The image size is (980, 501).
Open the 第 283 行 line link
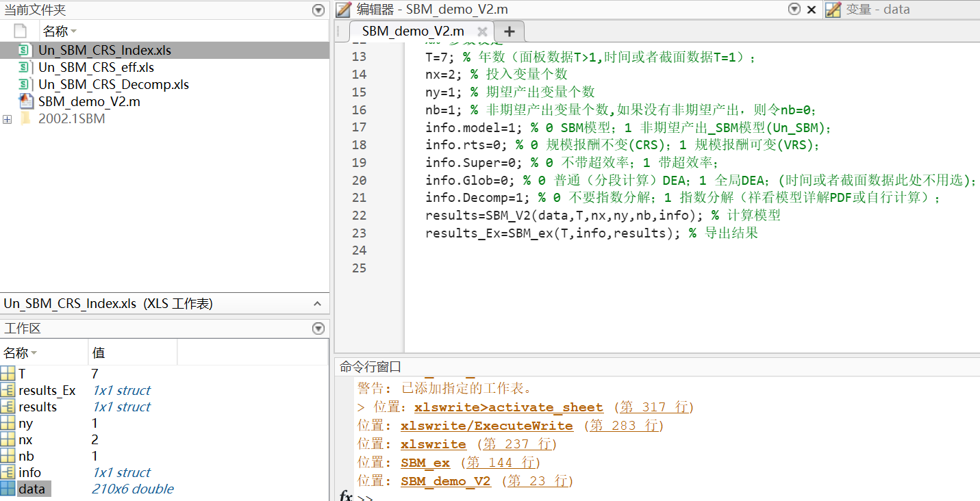[623, 426]
